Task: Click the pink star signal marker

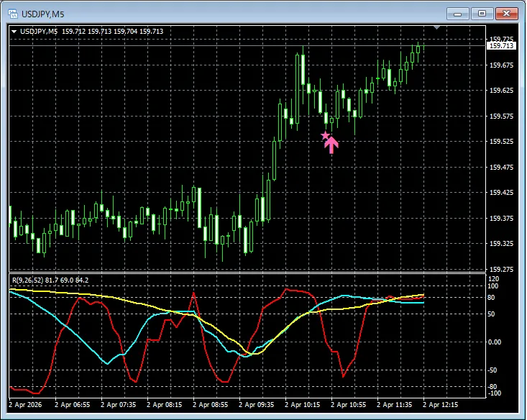Action: click(x=325, y=135)
